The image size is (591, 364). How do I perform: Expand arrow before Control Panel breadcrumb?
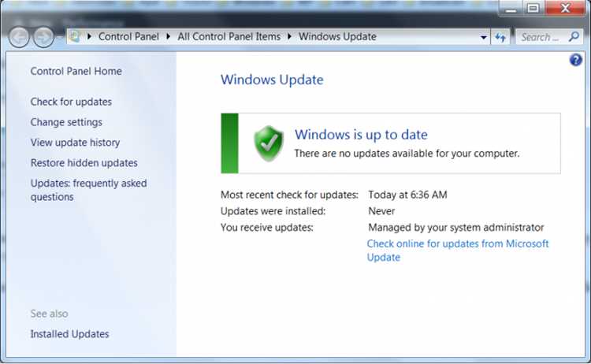tap(89, 36)
